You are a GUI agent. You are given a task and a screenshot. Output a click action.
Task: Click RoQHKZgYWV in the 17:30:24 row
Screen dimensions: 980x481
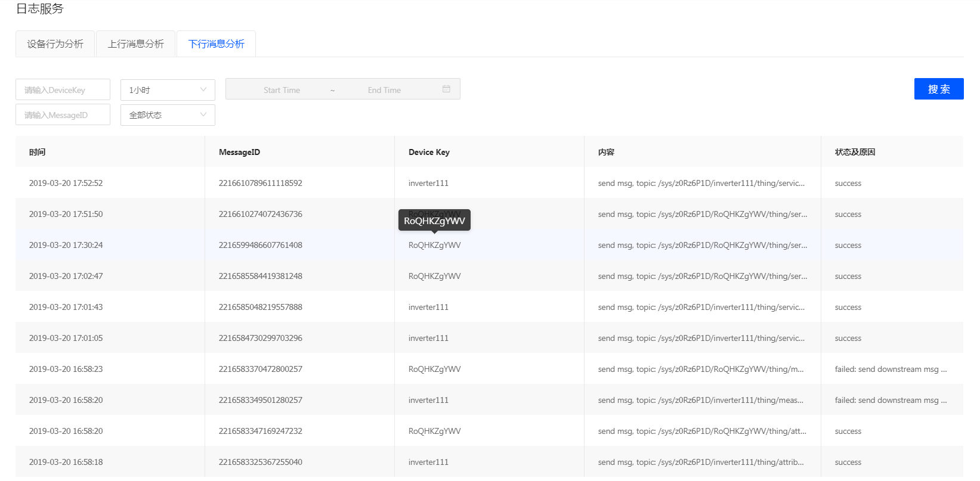click(x=434, y=245)
